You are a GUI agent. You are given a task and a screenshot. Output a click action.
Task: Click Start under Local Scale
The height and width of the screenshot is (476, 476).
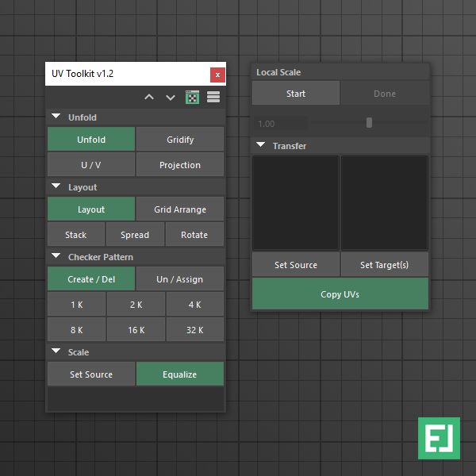(x=296, y=93)
